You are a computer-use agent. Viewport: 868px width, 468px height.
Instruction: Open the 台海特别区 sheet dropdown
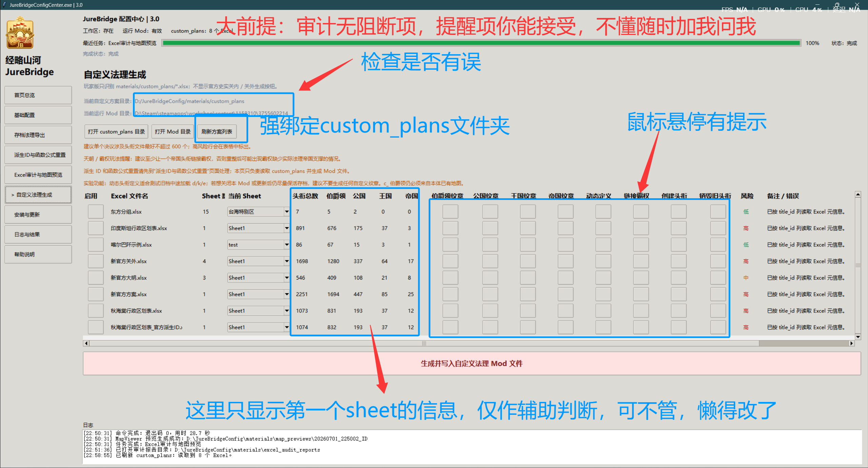[x=287, y=212]
